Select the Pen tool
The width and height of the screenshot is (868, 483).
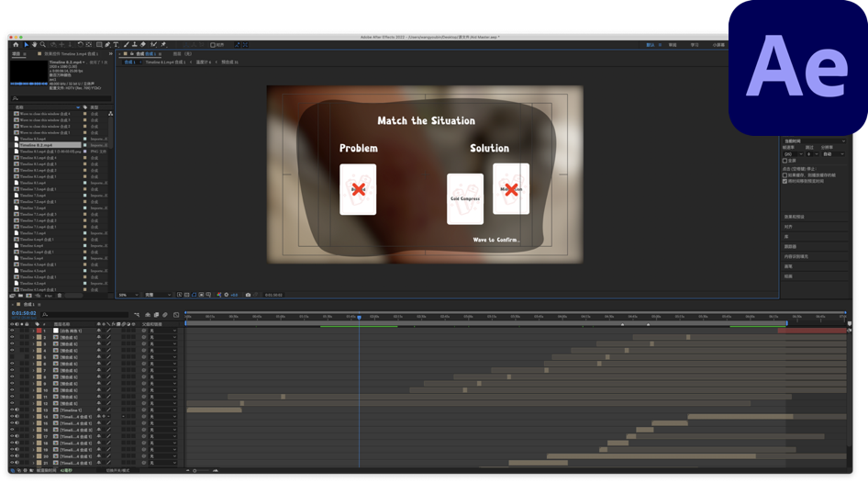tap(107, 45)
